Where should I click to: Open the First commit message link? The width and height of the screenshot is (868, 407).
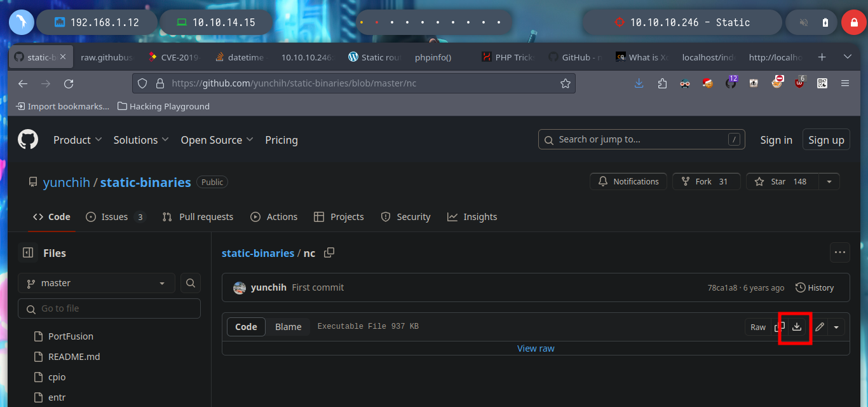click(318, 287)
